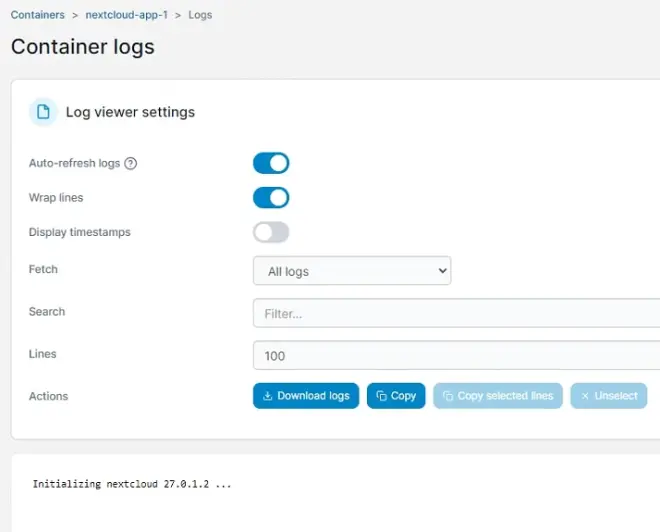The image size is (660, 532).
Task: Click the Copy button
Action: 396,396
